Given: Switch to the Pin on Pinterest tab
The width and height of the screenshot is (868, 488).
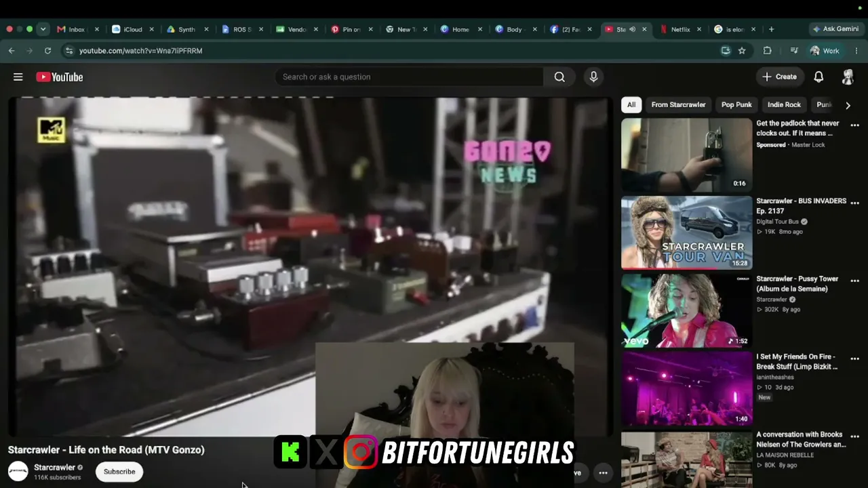Looking at the screenshot, I should point(351,29).
